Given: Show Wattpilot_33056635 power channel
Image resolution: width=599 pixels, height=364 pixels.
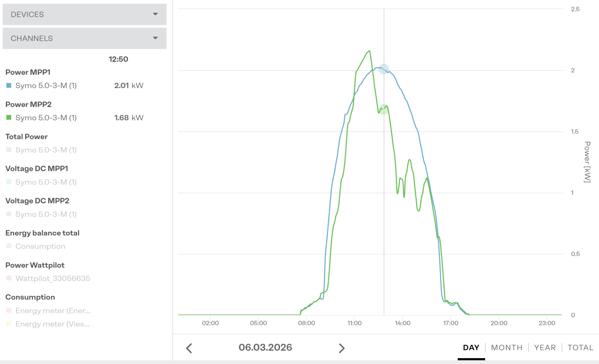Looking at the screenshot, I should [53, 279].
